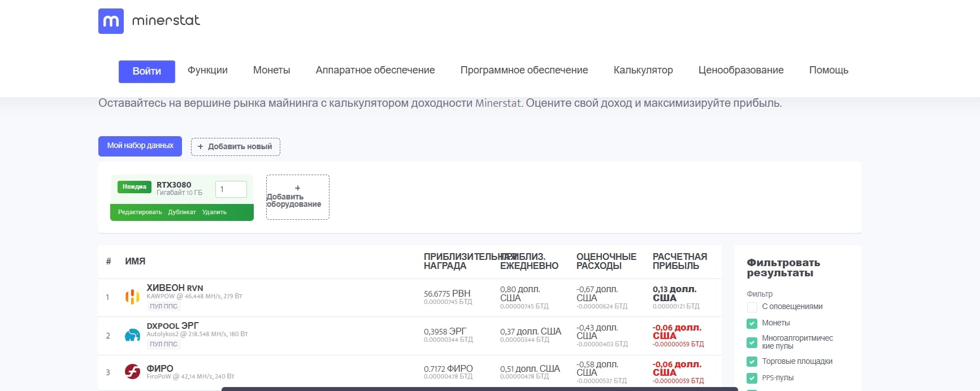Click the "РАСЧЕТНАЯ ПРИБЫЛЬ" column header
The height and width of the screenshot is (391, 980).
click(680, 261)
